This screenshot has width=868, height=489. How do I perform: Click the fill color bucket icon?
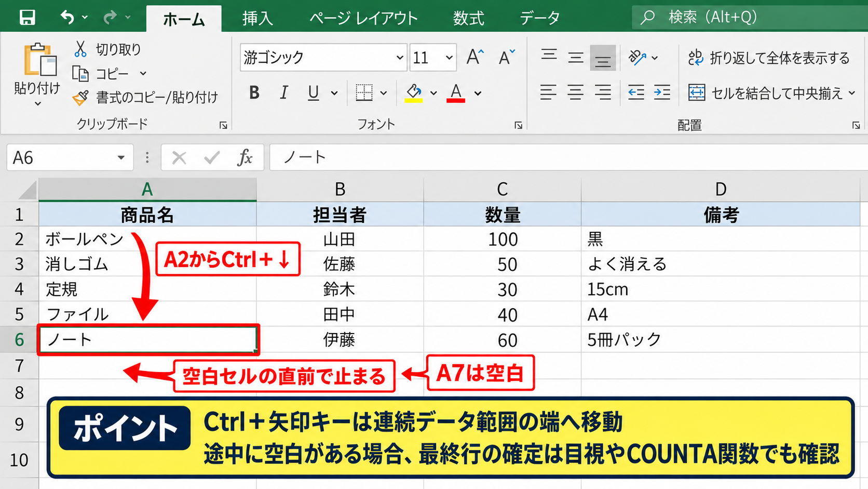(x=414, y=93)
